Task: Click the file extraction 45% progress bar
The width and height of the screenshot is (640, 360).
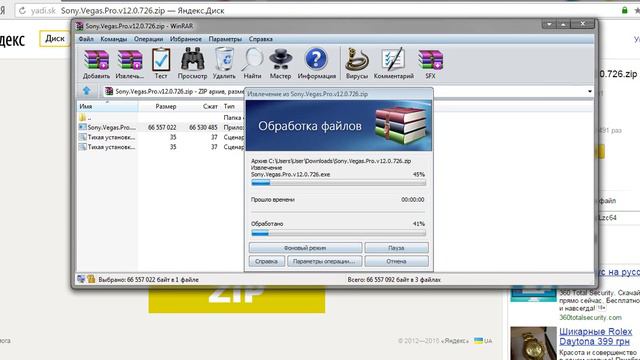Action: pos(338,183)
